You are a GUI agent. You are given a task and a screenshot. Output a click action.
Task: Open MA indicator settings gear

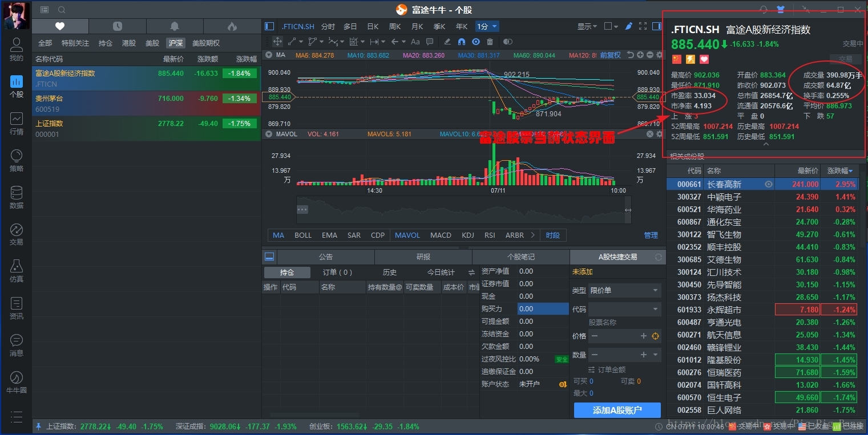tap(660, 55)
